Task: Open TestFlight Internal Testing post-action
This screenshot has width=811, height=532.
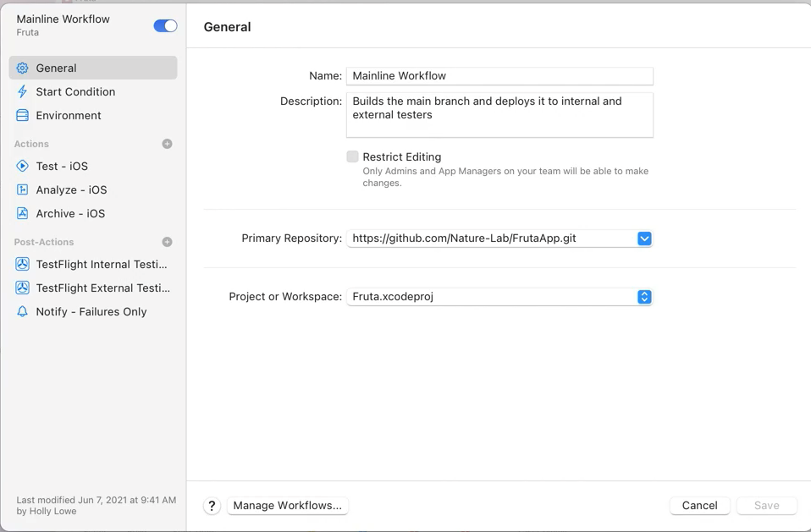Action: (93, 264)
